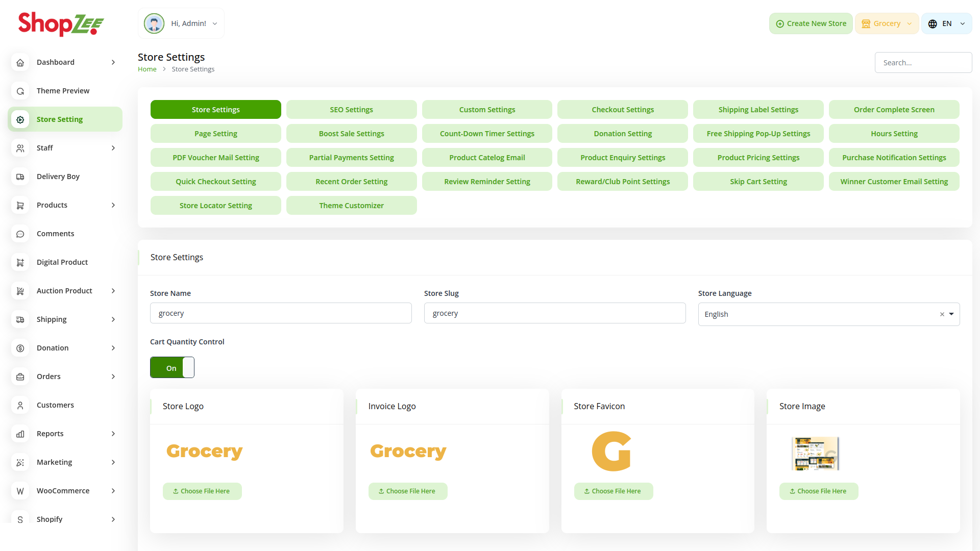
Task: Toggle Cart Quantity Control switch off
Action: tap(172, 368)
